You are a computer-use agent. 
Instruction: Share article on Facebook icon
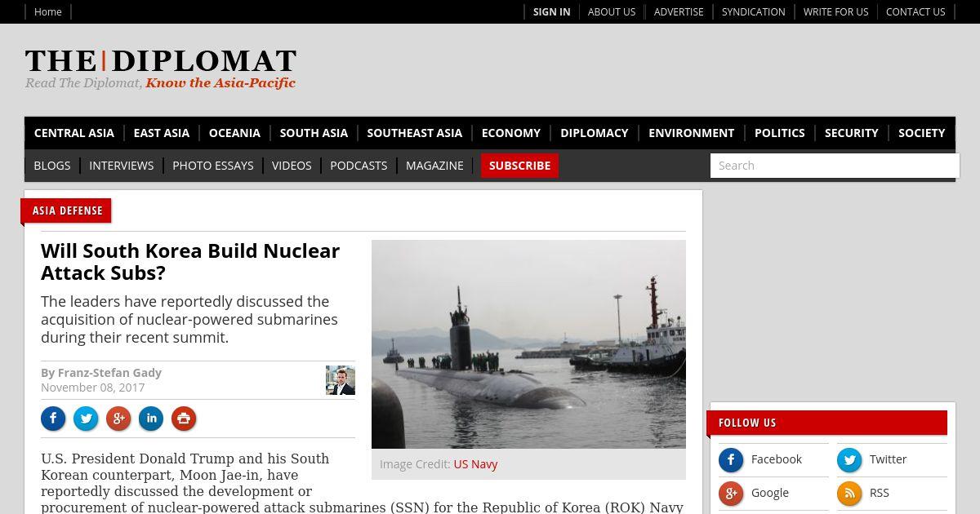click(53, 419)
